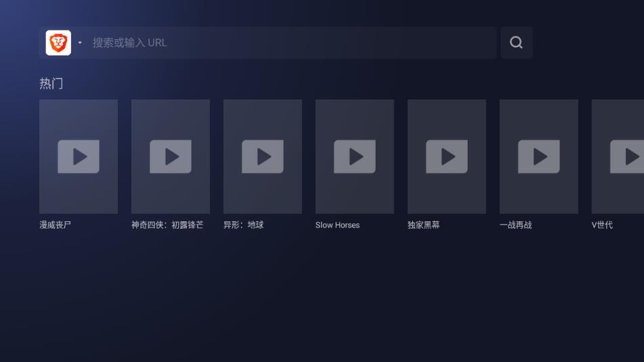Open the Slow Horses poster thumbnail
Image resolution: width=644 pixels, height=362 pixels.
tap(354, 156)
